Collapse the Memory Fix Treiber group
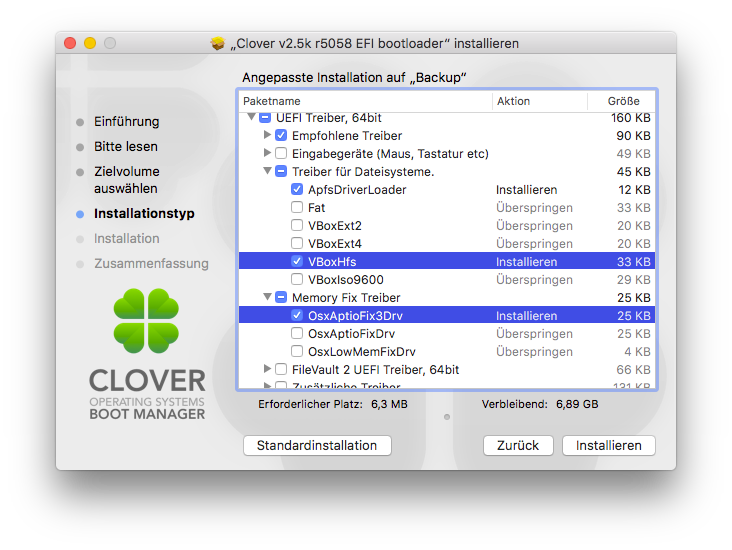This screenshot has width=732, height=550. coord(267,296)
